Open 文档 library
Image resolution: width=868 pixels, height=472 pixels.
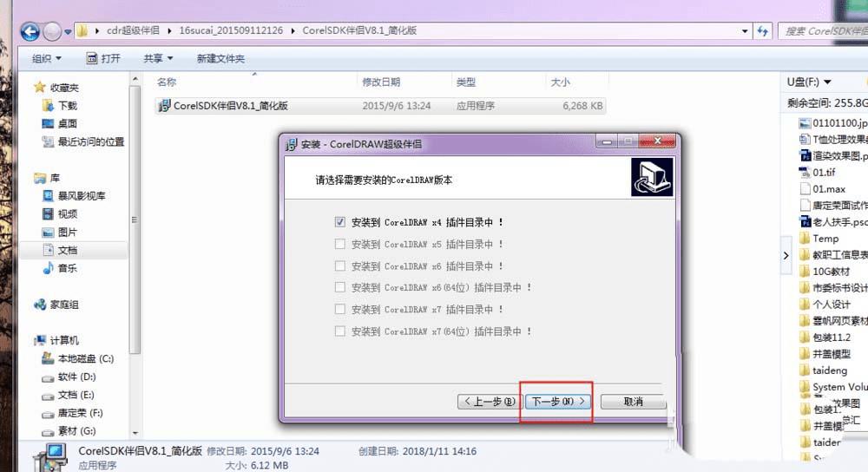(x=61, y=250)
